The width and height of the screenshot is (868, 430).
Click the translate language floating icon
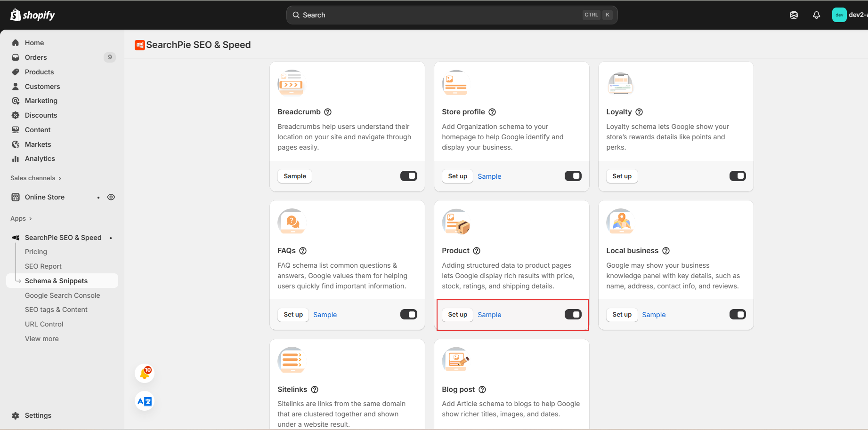point(145,401)
